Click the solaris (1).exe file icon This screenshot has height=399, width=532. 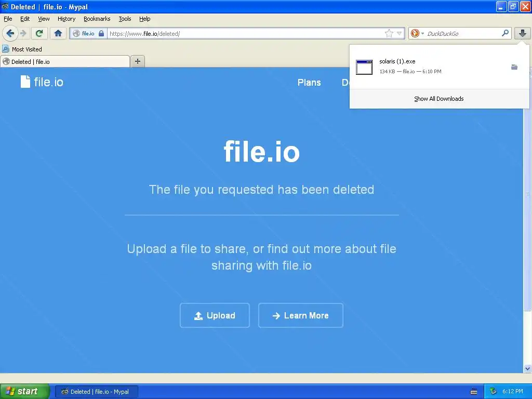pyautogui.click(x=364, y=67)
